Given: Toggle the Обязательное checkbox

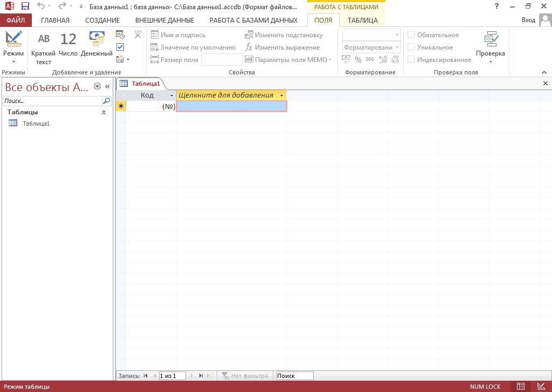Looking at the screenshot, I should 411,35.
